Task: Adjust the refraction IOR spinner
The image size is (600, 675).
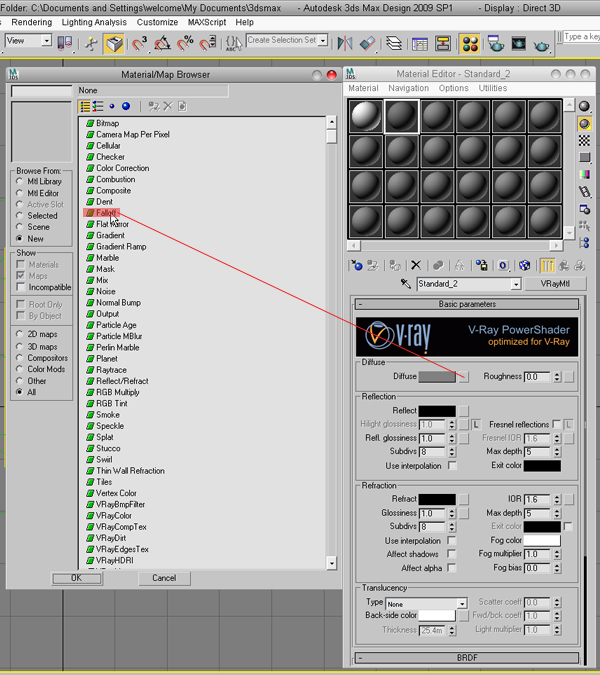Action: click(x=557, y=499)
